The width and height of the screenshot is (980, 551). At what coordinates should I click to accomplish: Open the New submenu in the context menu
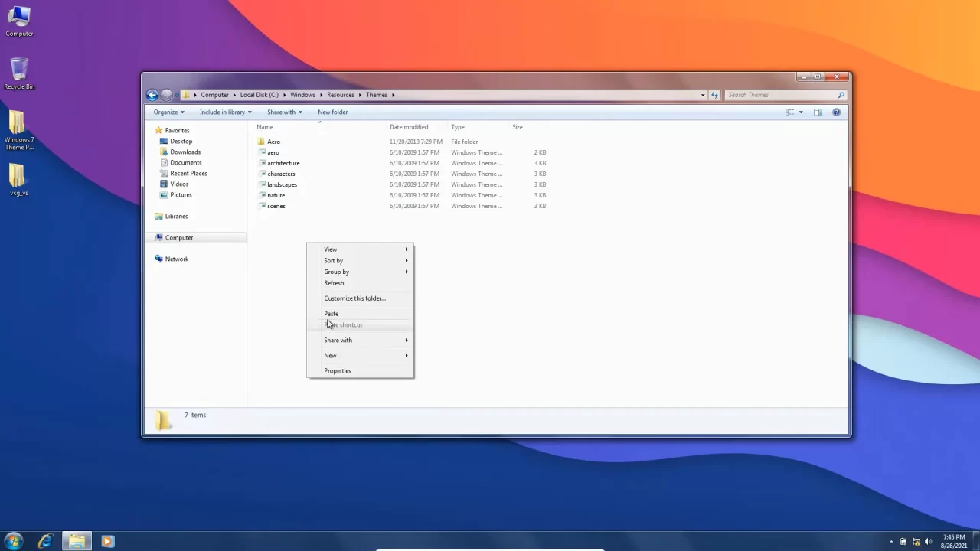click(360, 355)
